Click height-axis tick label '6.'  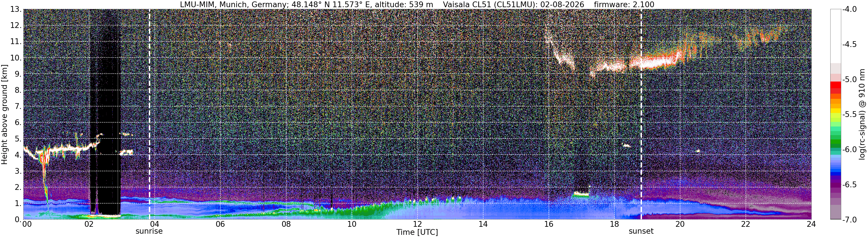coord(18,123)
